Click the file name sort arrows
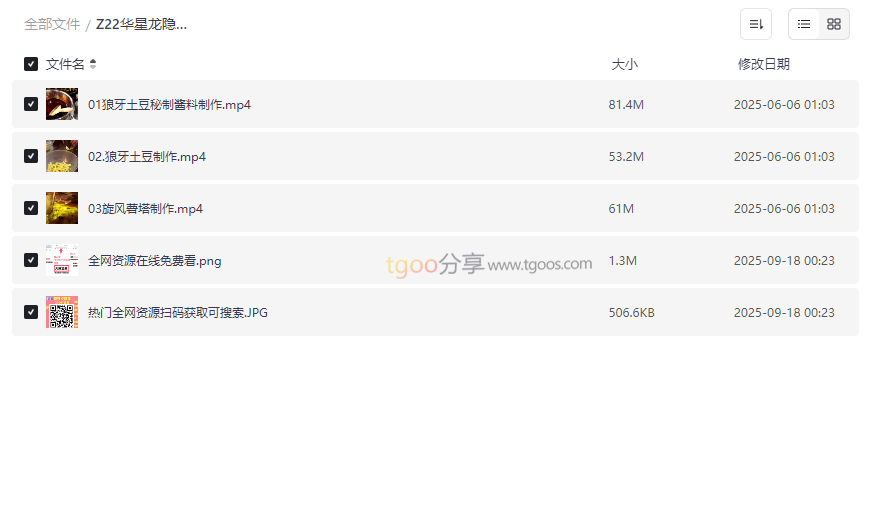Viewport: 874px width, 514px height. (x=93, y=64)
